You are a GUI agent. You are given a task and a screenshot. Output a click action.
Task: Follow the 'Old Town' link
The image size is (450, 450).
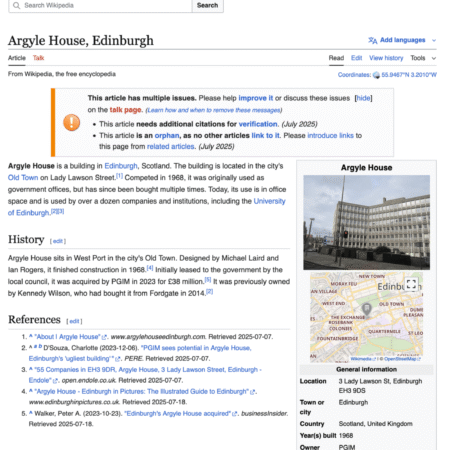[23, 178]
